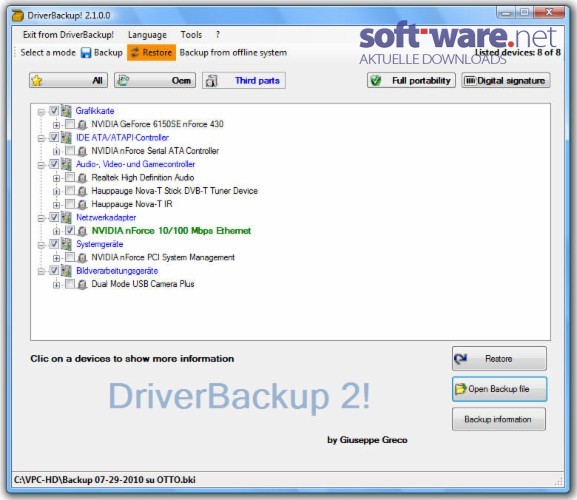Click the Systemgeräte category icon
Viewport: 577px width, 500px height.
(x=66, y=244)
